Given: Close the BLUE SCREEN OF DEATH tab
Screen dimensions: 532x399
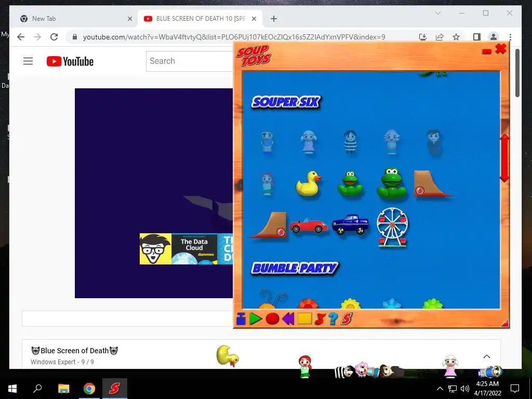Looking at the screenshot, I should coord(254,19).
